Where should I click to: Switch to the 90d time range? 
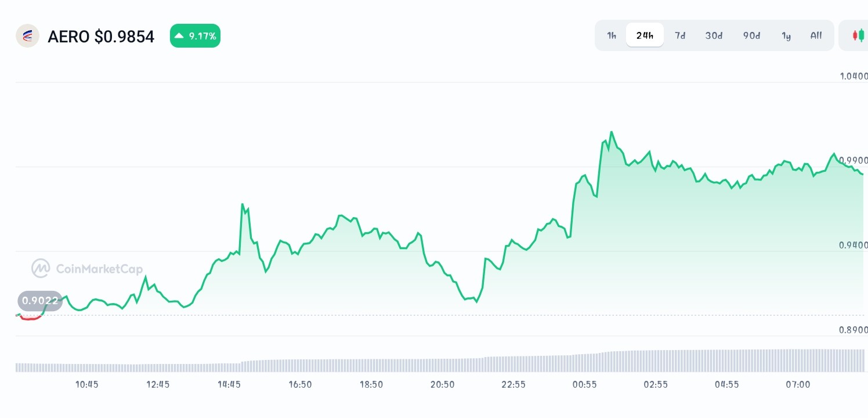pyautogui.click(x=751, y=35)
